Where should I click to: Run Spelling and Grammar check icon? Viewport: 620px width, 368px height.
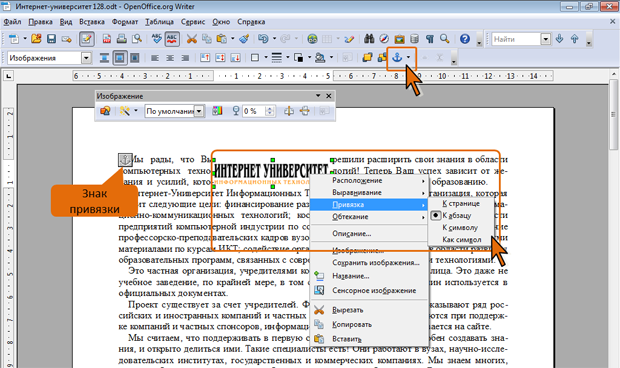pyautogui.click(x=157, y=39)
